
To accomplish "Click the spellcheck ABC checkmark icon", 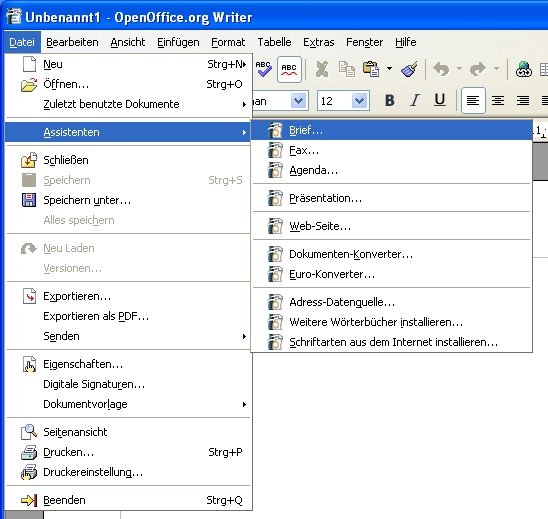I will tap(264, 69).
